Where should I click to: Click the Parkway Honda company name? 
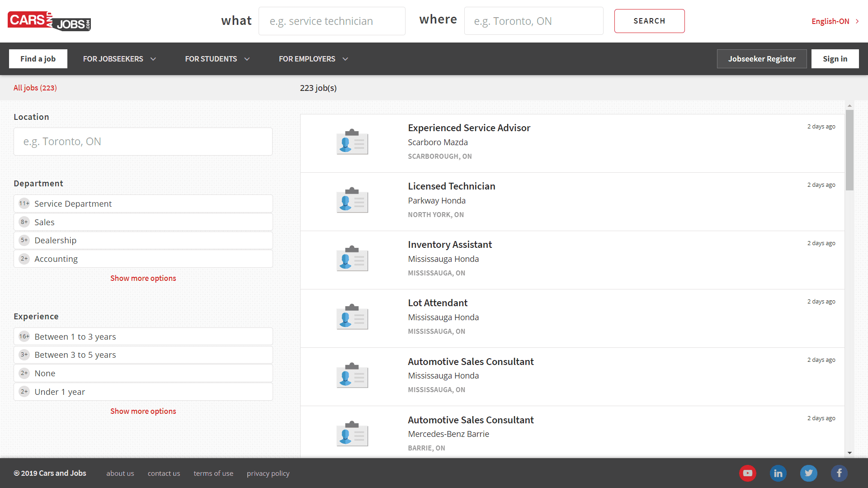437,201
